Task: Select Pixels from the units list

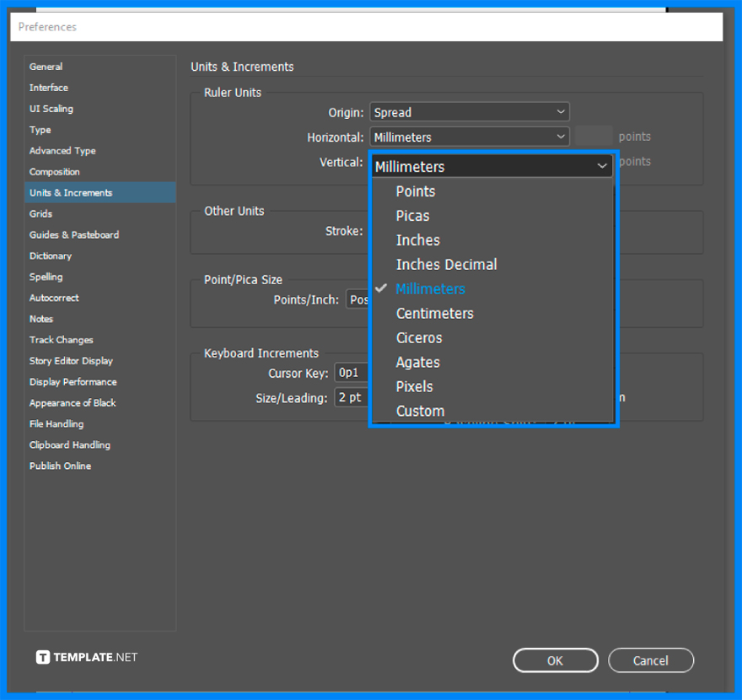Action: click(x=414, y=386)
